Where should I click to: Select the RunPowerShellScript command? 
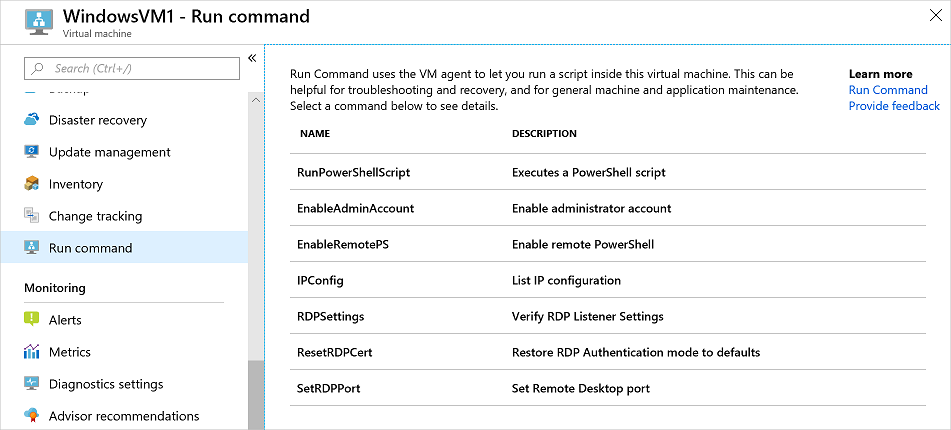pos(354,172)
